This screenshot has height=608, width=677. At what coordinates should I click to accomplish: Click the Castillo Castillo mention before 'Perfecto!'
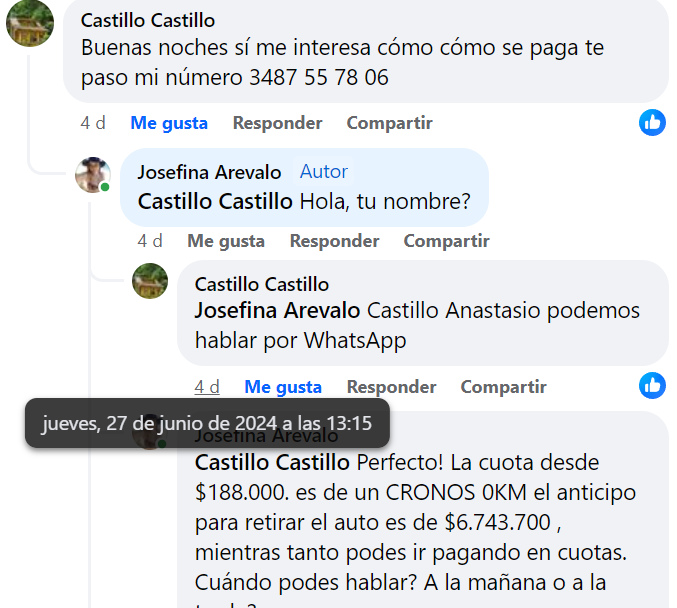[x=272, y=463]
